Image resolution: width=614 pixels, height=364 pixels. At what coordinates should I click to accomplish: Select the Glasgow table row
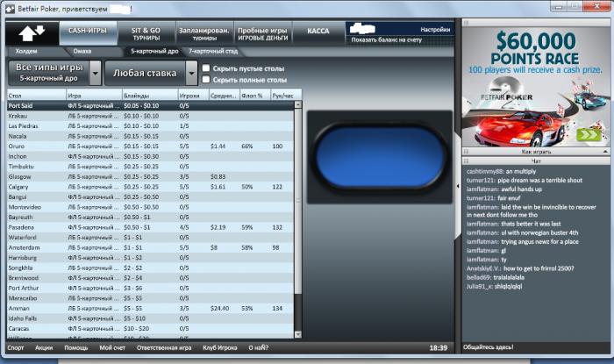pyautogui.click(x=150, y=177)
